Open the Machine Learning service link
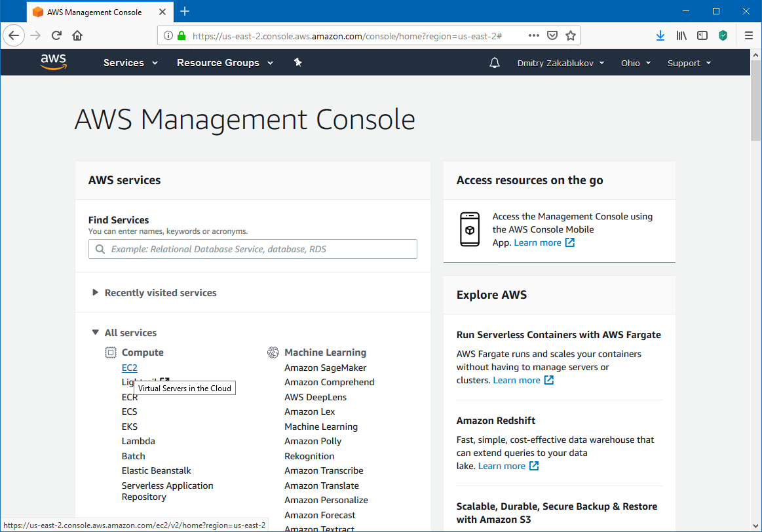This screenshot has height=532, width=762. click(x=321, y=427)
